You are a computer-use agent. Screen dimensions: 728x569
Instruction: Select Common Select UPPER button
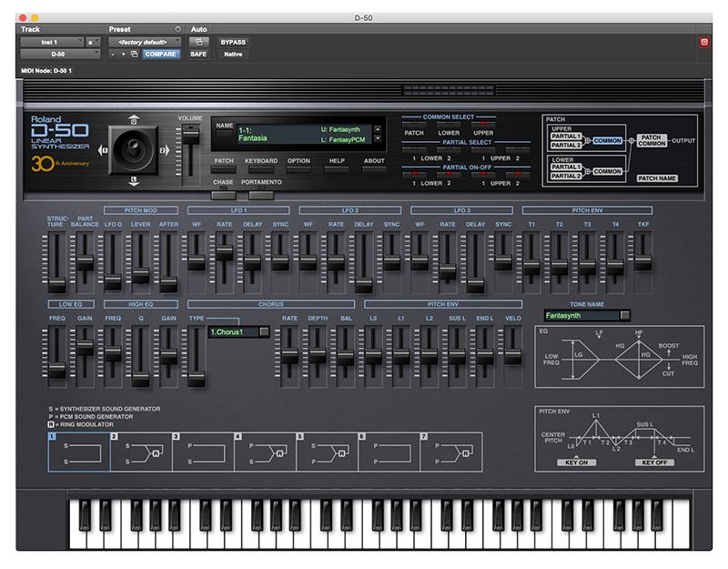(483, 125)
